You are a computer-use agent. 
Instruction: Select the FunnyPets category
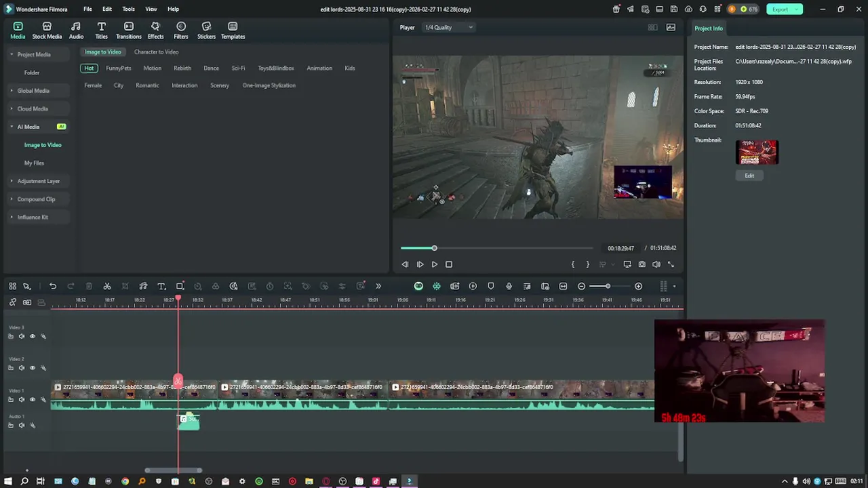[119, 68]
